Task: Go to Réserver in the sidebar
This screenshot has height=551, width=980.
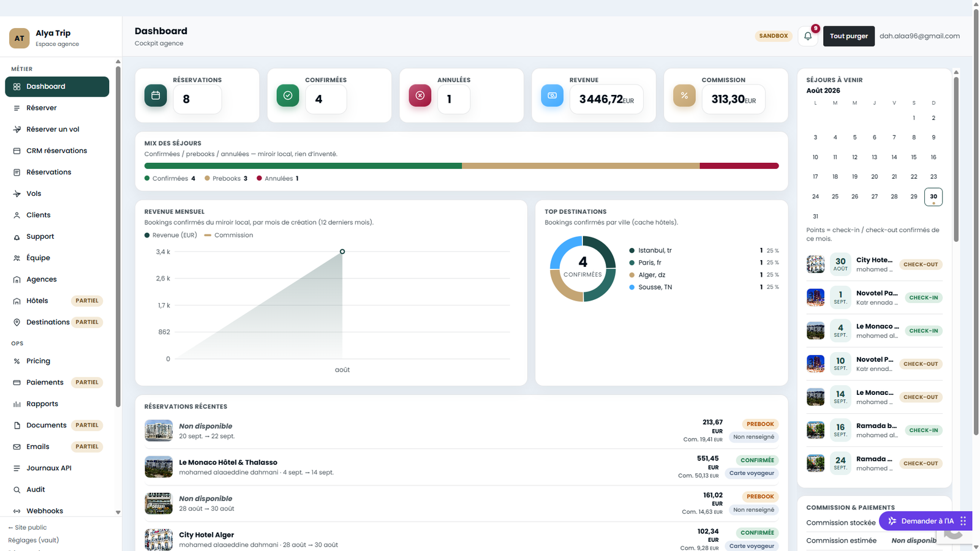Action: pyautogui.click(x=57, y=108)
